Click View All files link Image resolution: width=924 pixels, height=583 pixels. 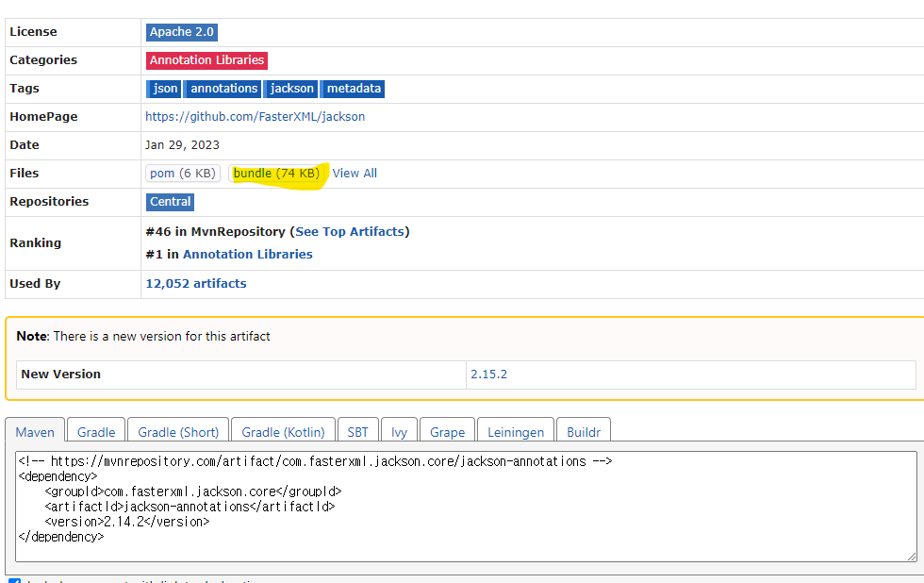point(355,174)
